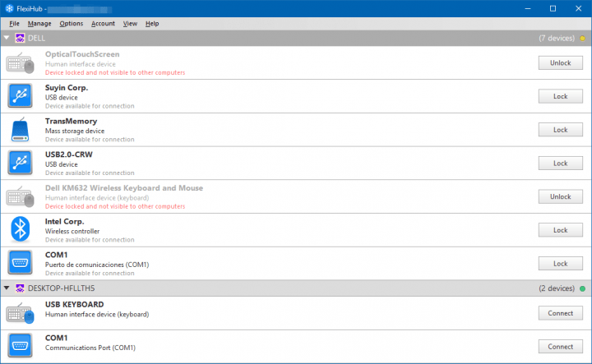This screenshot has height=364, width=592.
Task: Click Dell KM632's red locked status message
Action: coord(115,206)
